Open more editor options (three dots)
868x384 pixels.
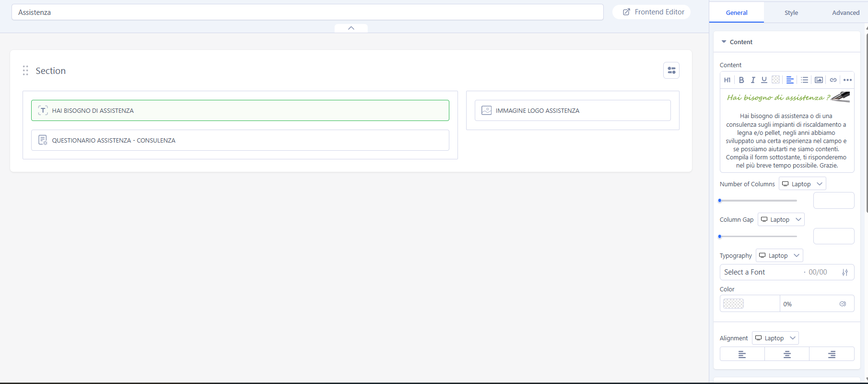pyautogui.click(x=847, y=80)
